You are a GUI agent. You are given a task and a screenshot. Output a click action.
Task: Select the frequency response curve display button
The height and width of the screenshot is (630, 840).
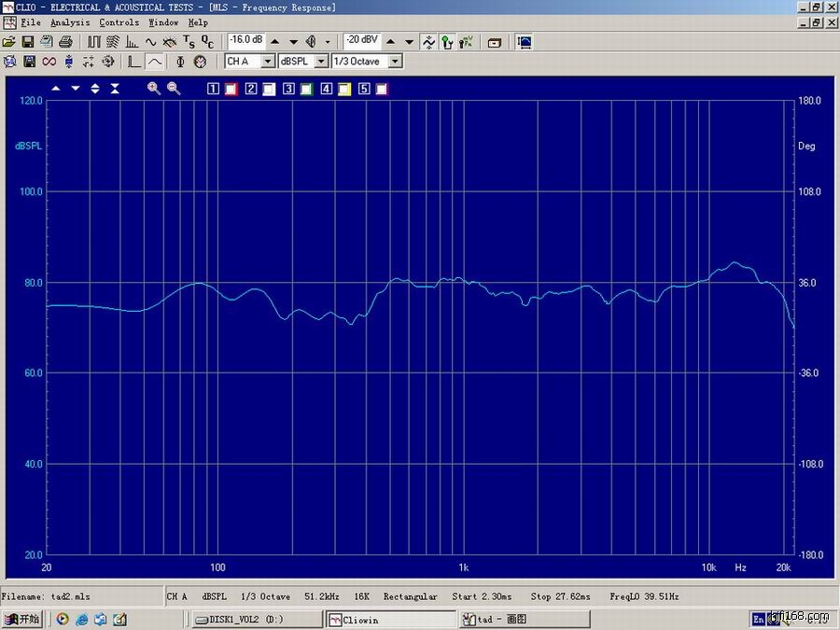pyautogui.click(x=154, y=62)
